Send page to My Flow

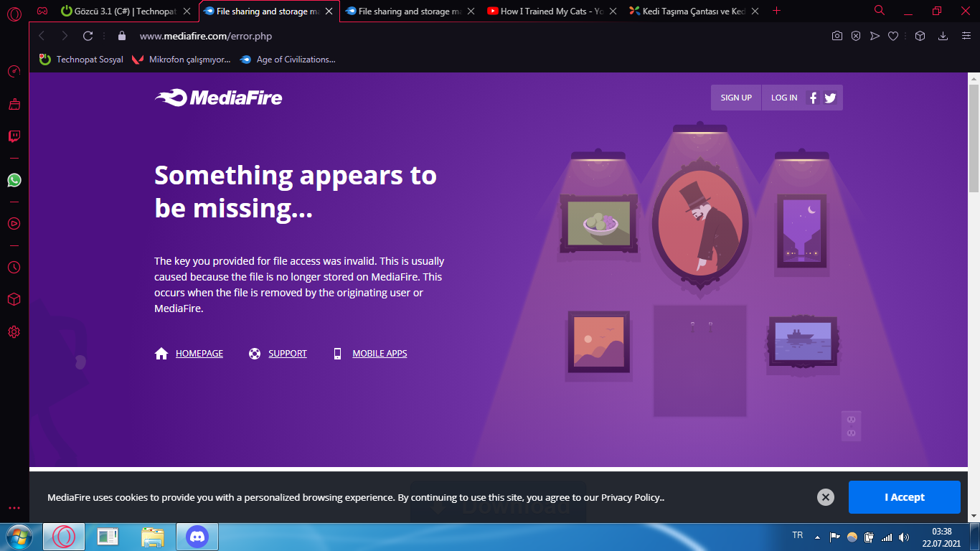[875, 36]
